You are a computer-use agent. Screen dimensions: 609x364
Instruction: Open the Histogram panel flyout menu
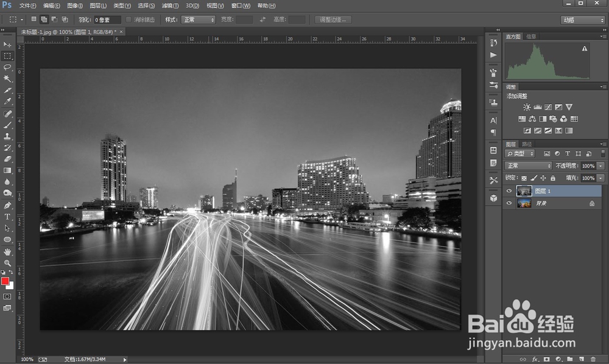coord(602,37)
